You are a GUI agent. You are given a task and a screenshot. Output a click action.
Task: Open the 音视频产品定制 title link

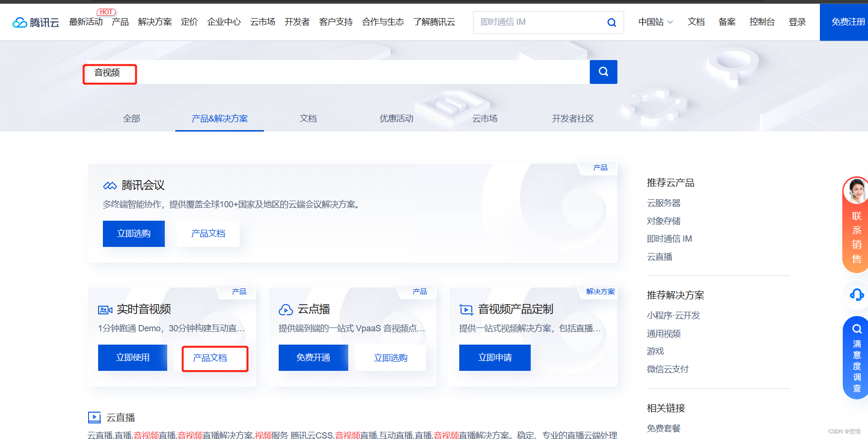tap(516, 309)
